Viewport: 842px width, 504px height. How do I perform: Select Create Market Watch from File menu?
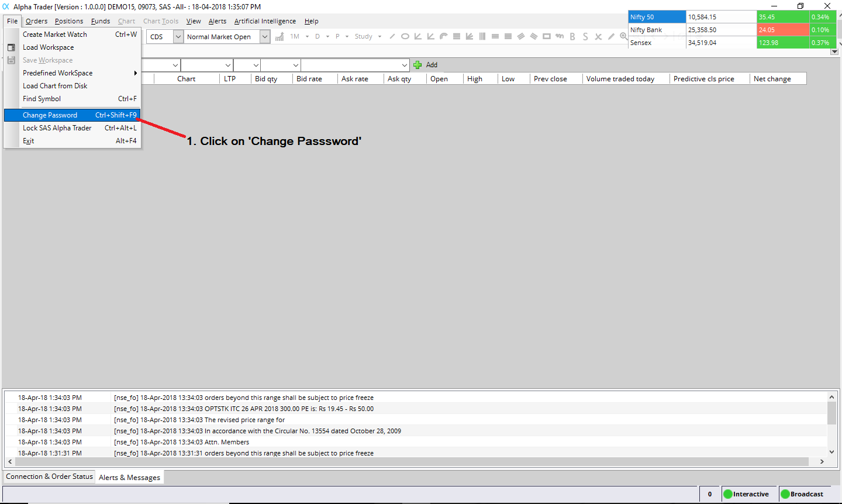click(x=72, y=34)
